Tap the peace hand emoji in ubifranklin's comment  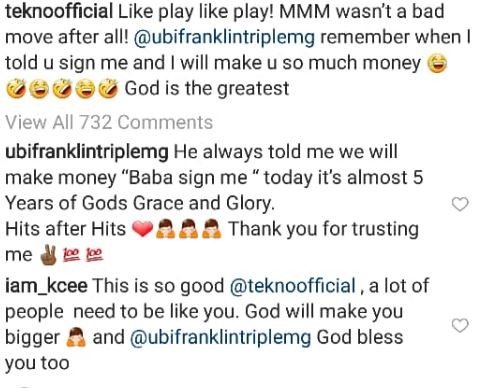click(x=49, y=255)
